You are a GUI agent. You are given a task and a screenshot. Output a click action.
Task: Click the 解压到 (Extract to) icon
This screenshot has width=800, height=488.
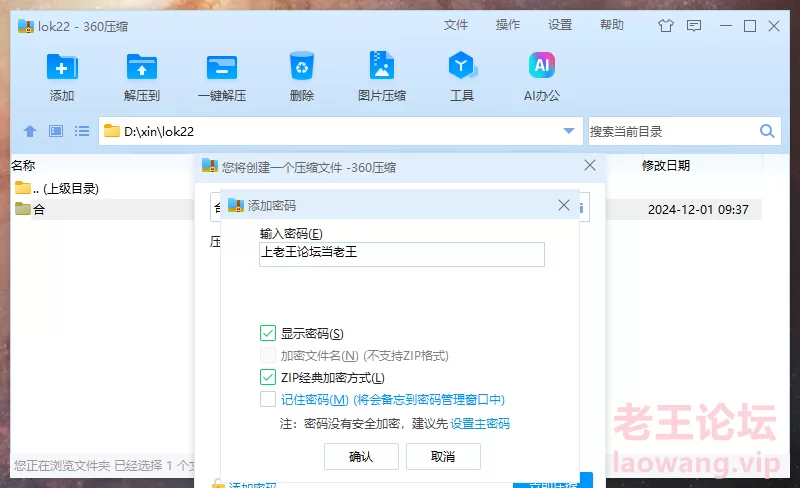142,67
